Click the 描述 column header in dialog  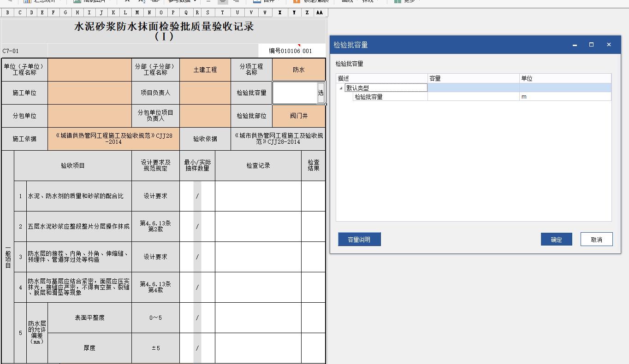pyautogui.click(x=382, y=78)
